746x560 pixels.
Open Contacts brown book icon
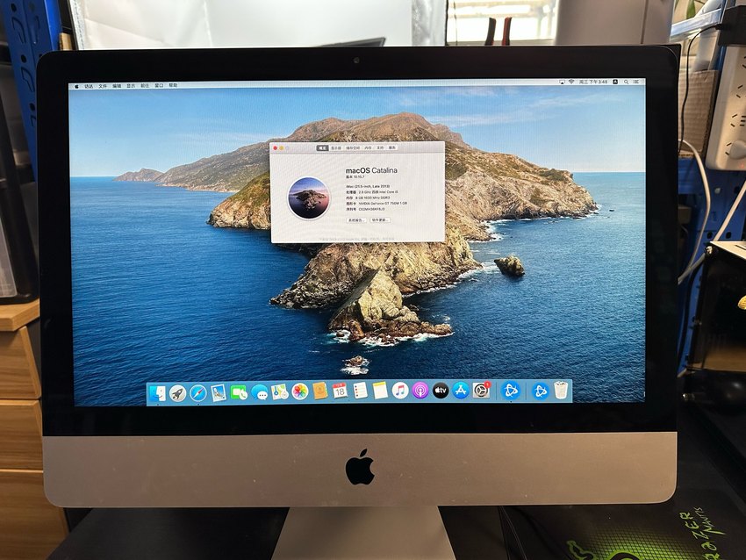(x=320, y=391)
